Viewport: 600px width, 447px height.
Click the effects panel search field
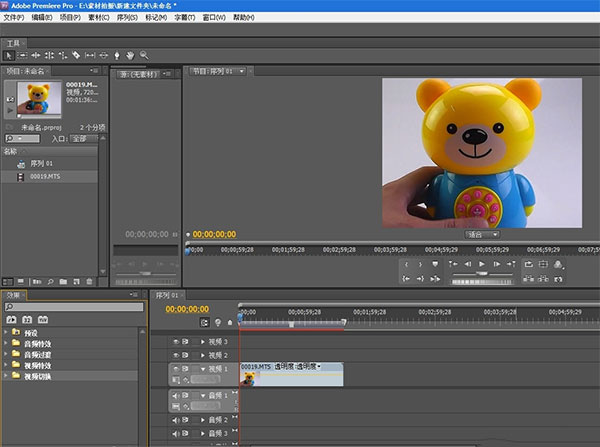[74, 307]
